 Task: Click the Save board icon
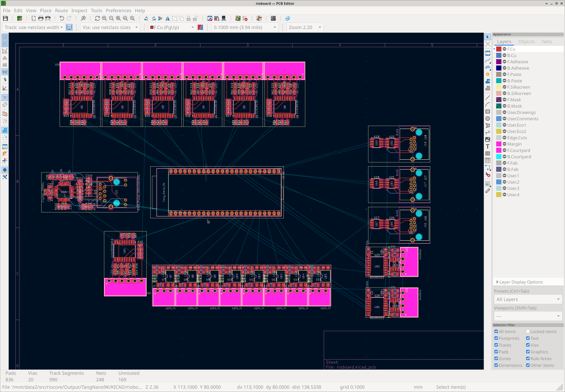[x=5, y=18]
